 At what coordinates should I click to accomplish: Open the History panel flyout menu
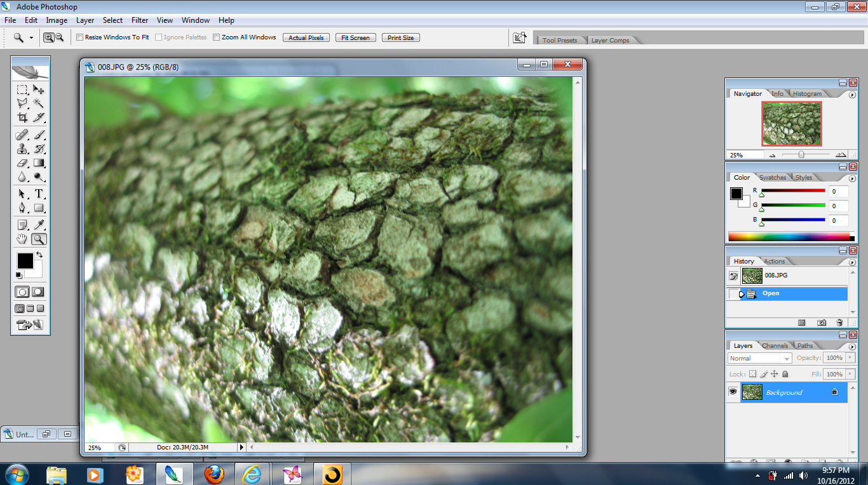pos(852,263)
